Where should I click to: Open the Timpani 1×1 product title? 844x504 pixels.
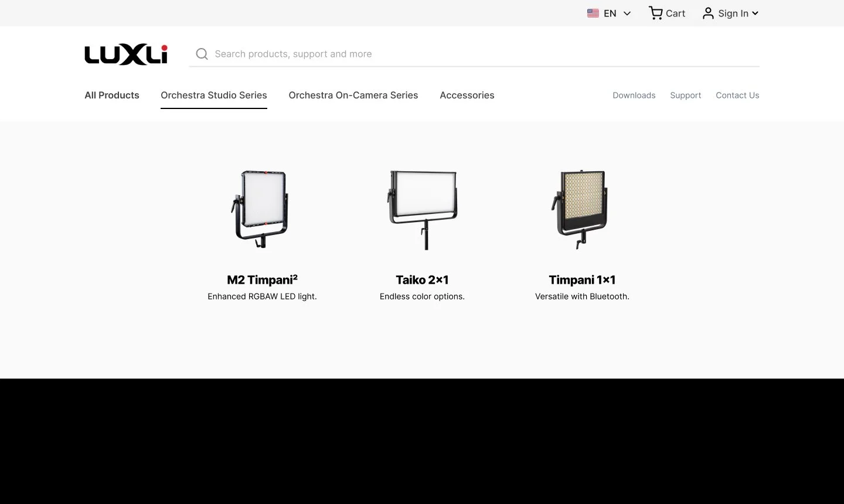pos(582,280)
